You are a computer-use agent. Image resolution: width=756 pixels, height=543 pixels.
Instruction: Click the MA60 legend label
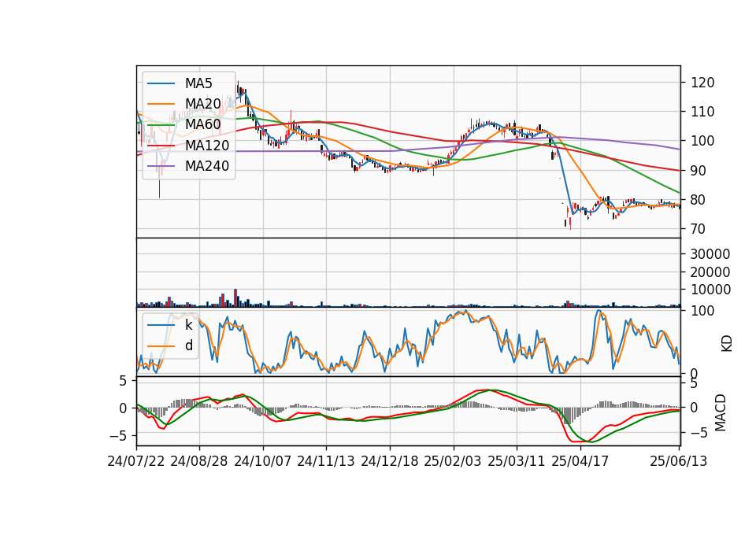pos(202,124)
